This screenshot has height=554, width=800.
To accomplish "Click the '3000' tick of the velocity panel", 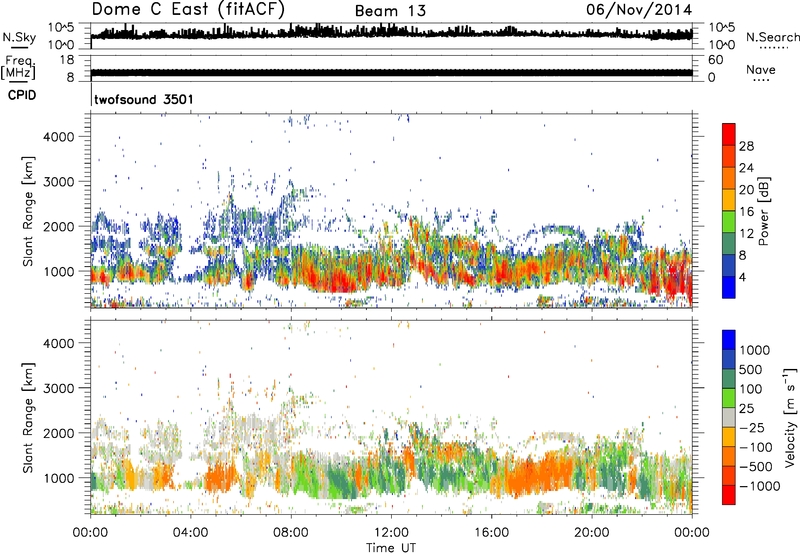I will pos(58,388).
